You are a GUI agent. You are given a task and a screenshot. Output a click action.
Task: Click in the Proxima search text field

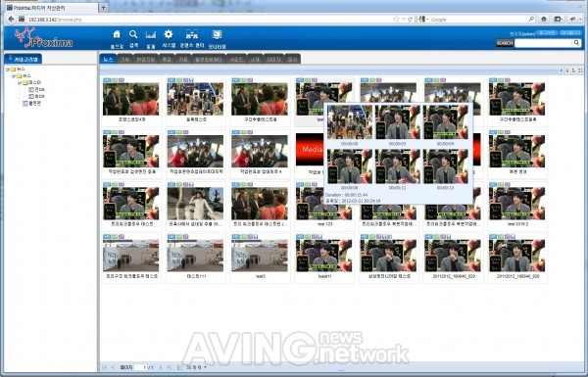tap(544, 43)
